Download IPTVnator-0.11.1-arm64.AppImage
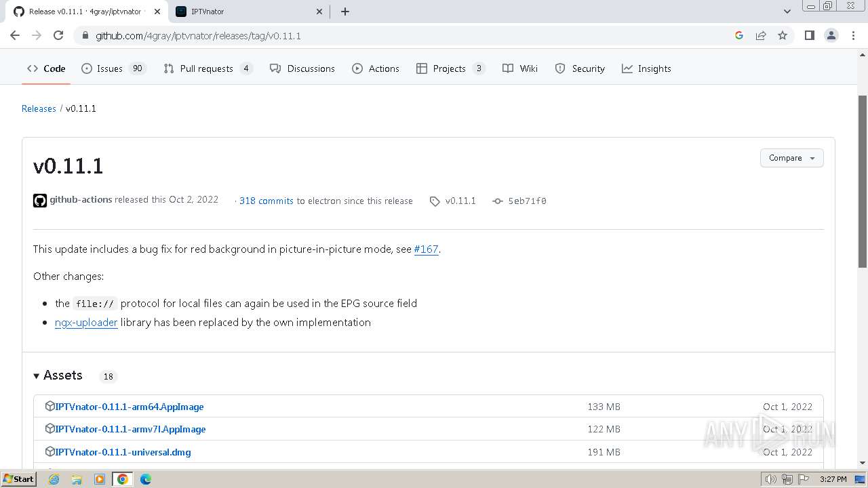 tap(130, 407)
